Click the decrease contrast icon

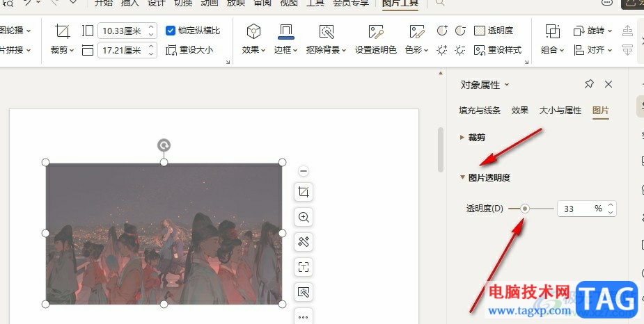click(460, 31)
